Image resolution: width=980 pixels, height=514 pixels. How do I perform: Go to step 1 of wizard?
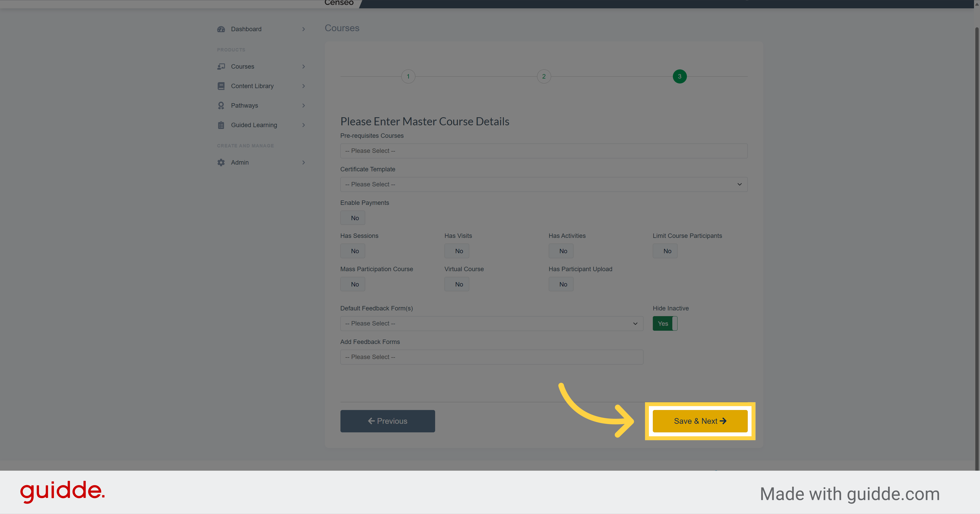pos(408,76)
